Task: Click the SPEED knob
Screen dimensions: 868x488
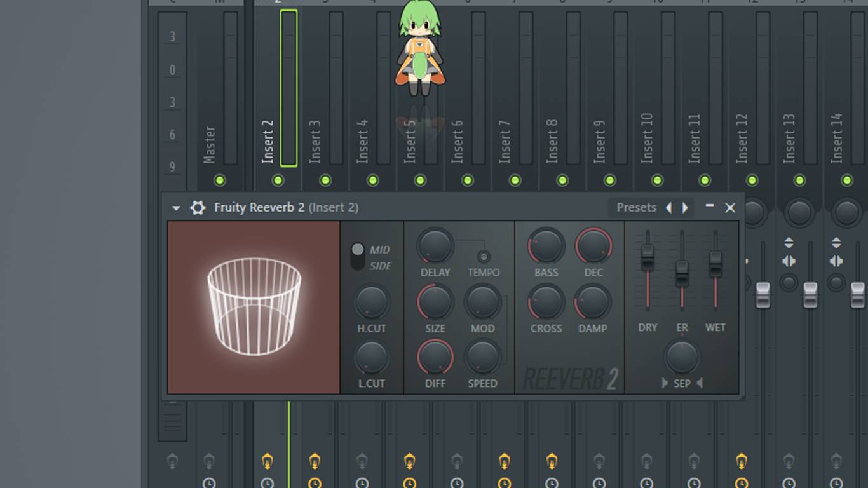Action: 482,357
